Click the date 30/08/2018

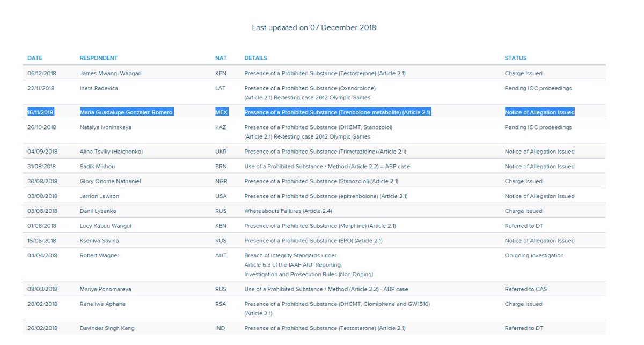tap(42, 181)
